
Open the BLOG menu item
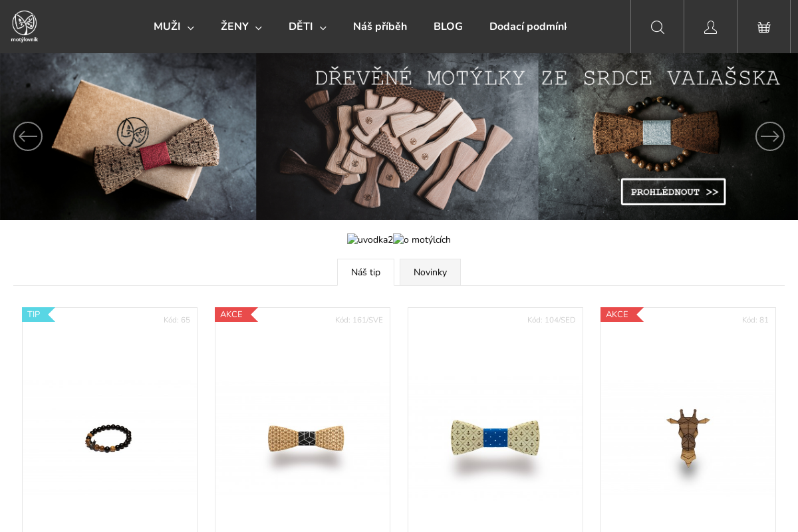click(x=448, y=27)
